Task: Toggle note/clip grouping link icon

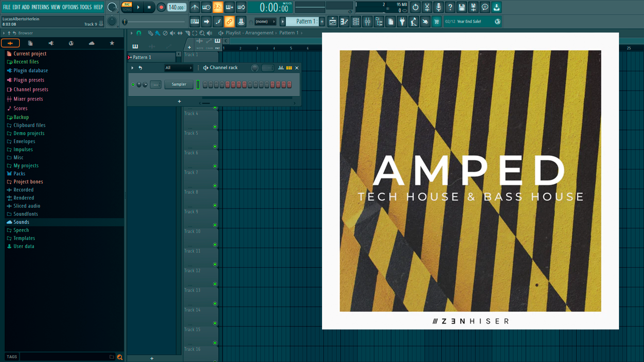Action: click(x=230, y=21)
